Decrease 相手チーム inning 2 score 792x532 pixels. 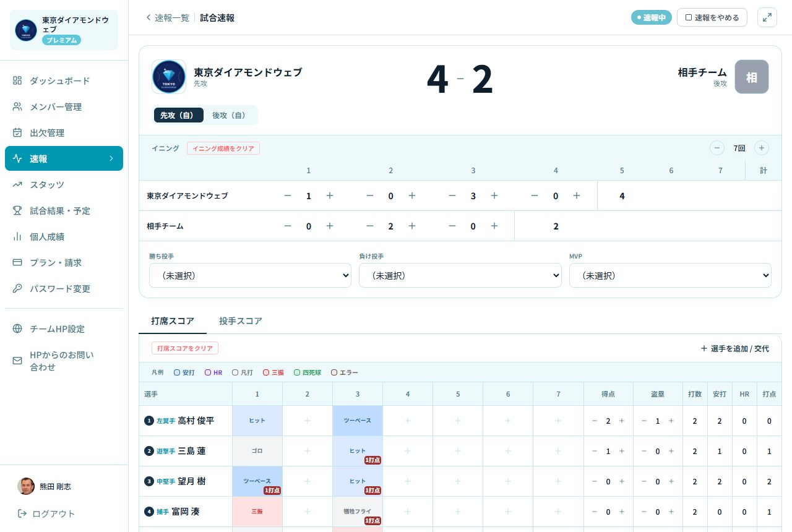(x=370, y=226)
